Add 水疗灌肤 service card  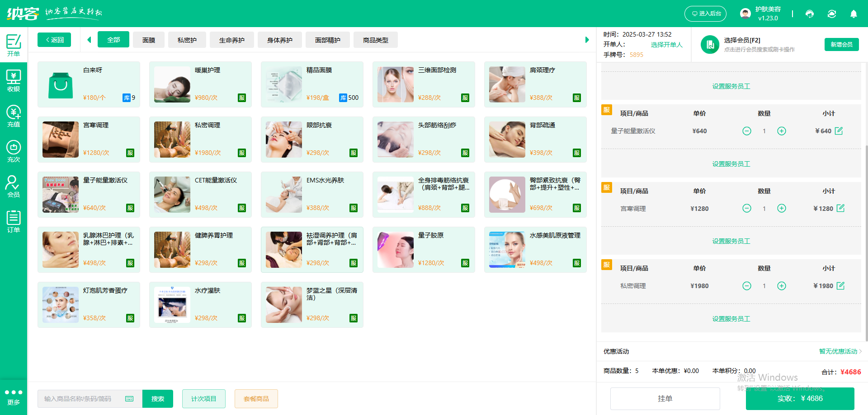click(x=200, y=305)
